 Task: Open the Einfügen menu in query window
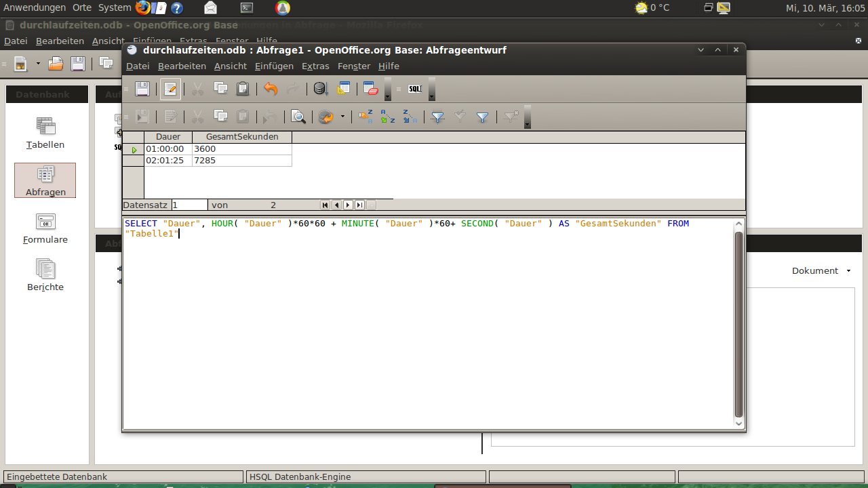[274, 66]
